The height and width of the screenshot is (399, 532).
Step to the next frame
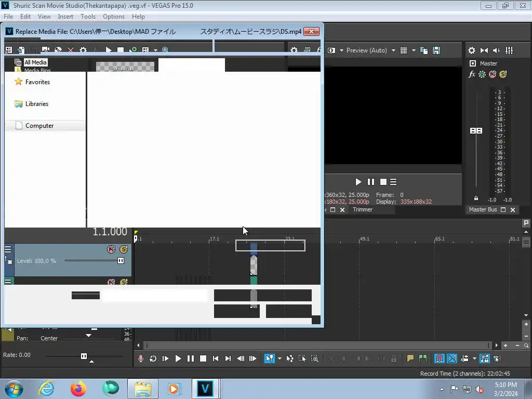click(253, 358)
